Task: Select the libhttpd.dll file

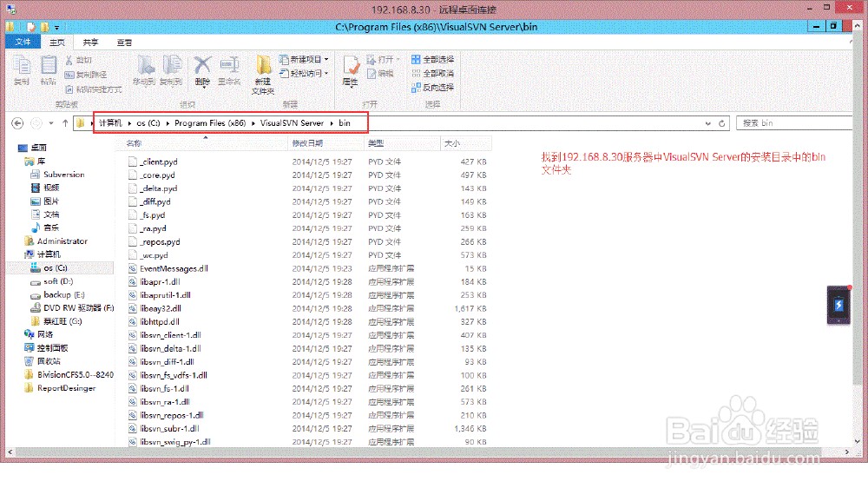Action: coord(154,322)
